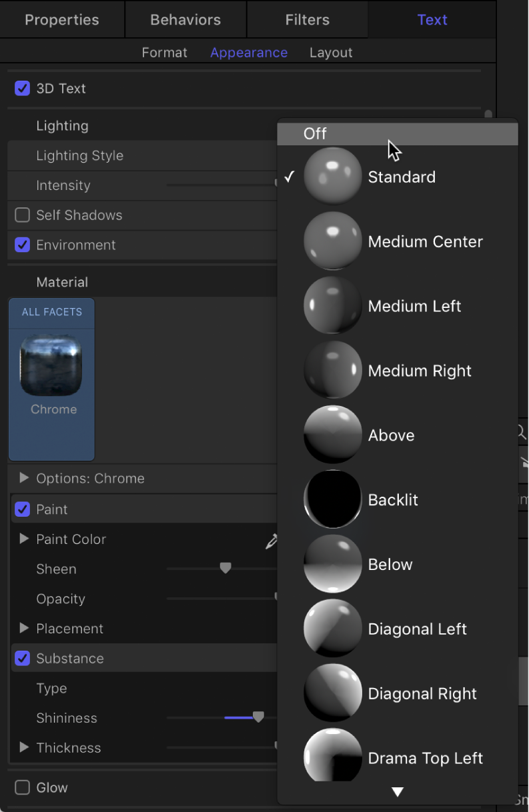Select the Above lighting style sphere
Screen dimensions: 529x812
[332, 434]
